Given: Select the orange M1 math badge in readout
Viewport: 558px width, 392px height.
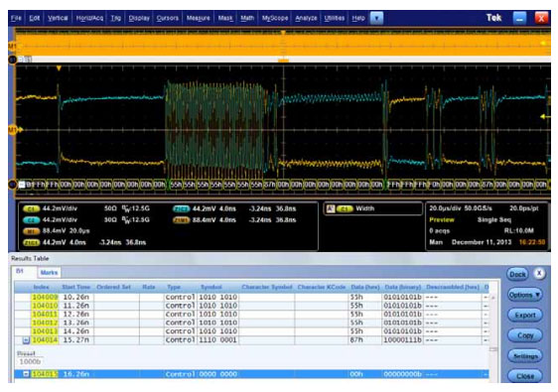Looking at the screenshot, I should tap(31, 231).
